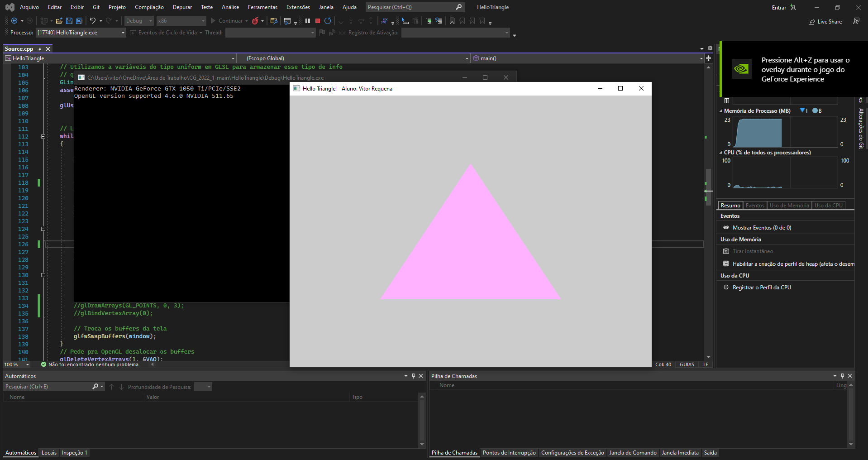Open the Debug configuration dropdown
868x460 pixels.
click(x=139, y=21)
